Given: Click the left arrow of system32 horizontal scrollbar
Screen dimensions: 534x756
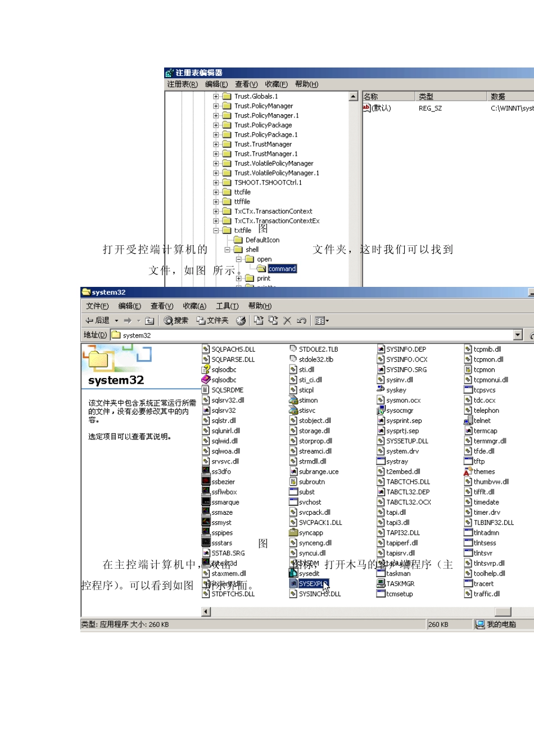Looking at the screenshot, I should [206, 612].
